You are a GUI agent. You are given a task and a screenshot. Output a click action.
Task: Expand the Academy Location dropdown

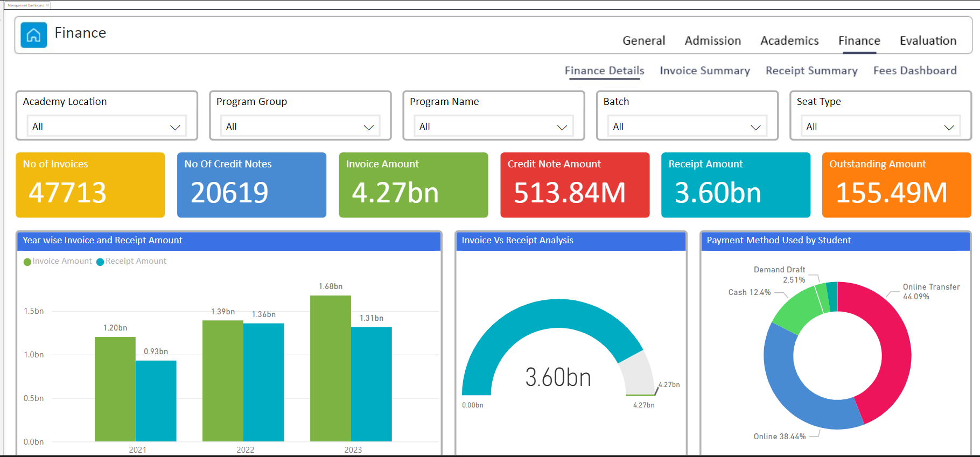[x=107, y=126]
